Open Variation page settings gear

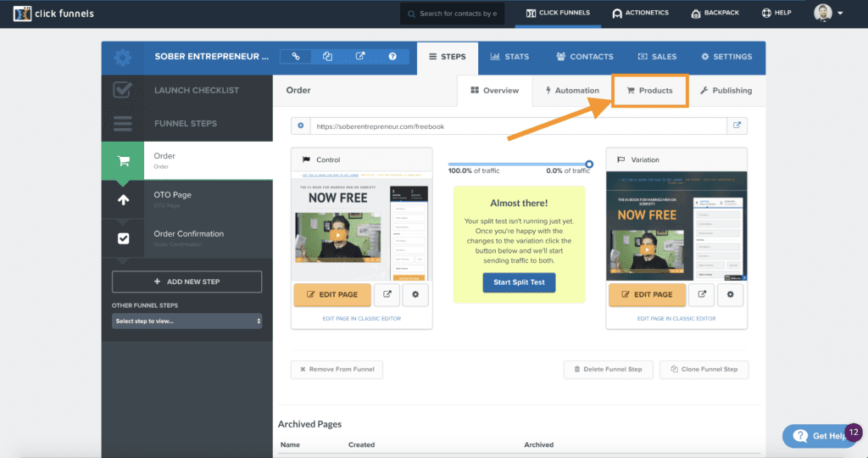730,294
